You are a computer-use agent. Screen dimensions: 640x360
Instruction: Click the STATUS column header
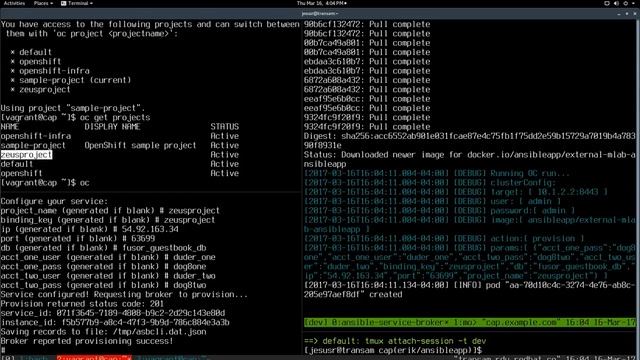pos(224,127)
